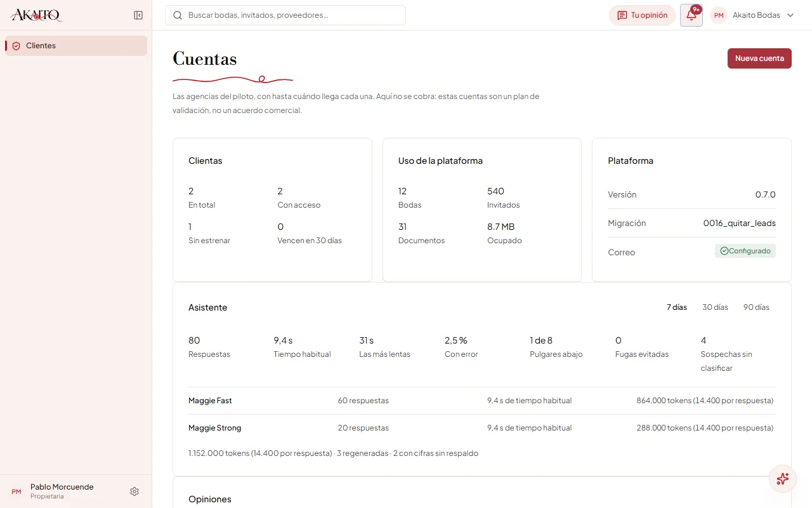Collapse the sidebar with the panel icon

pos(138,15)
